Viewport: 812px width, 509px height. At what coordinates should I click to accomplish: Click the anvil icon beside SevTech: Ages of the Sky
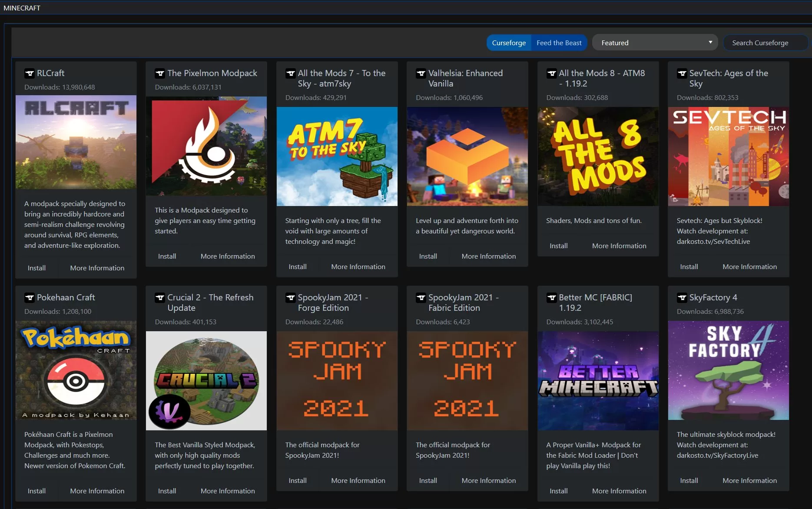pyautogui.click(x=682, y=73)
